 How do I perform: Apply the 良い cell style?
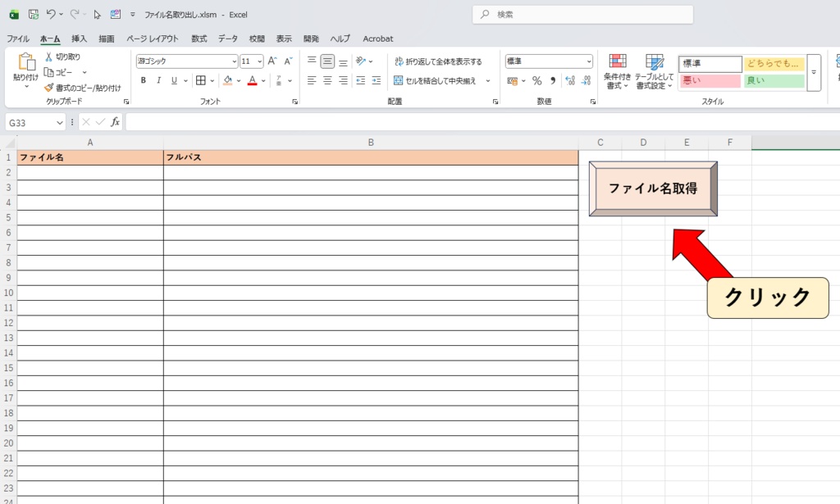coord(774,81)
